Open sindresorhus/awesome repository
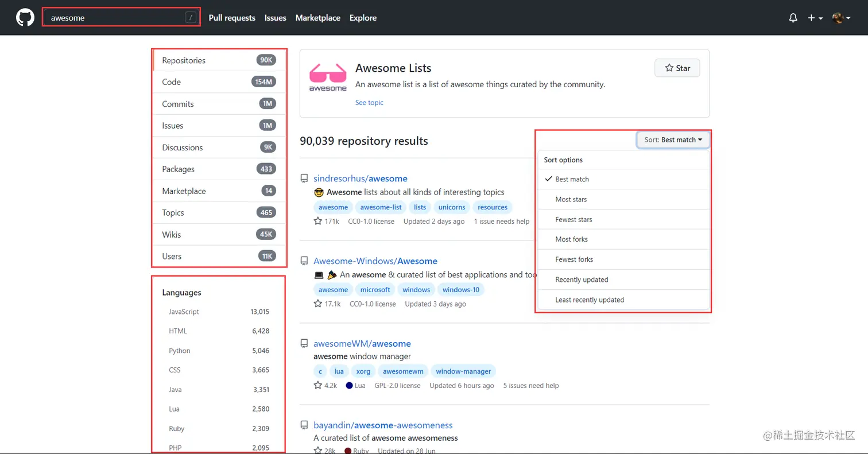The height and width of the screenshot is (454, 868). tap(361, 179)
